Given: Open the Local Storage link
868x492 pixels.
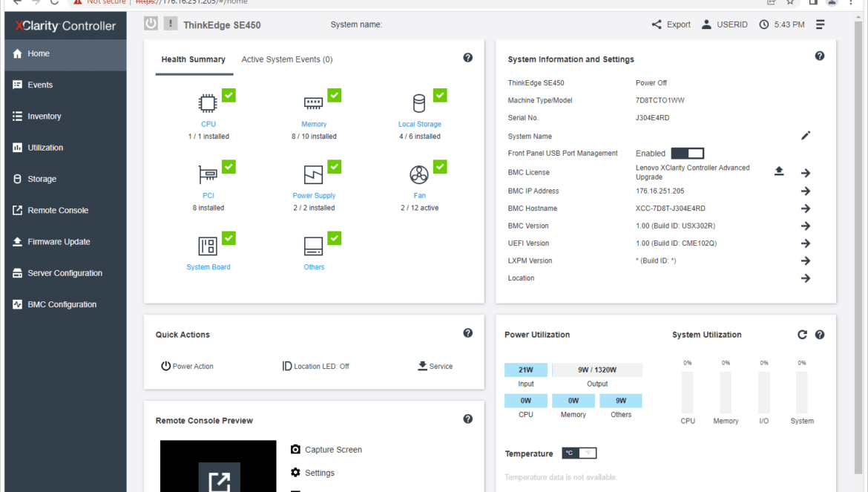Looking at the screenshot, I should 420,125.
